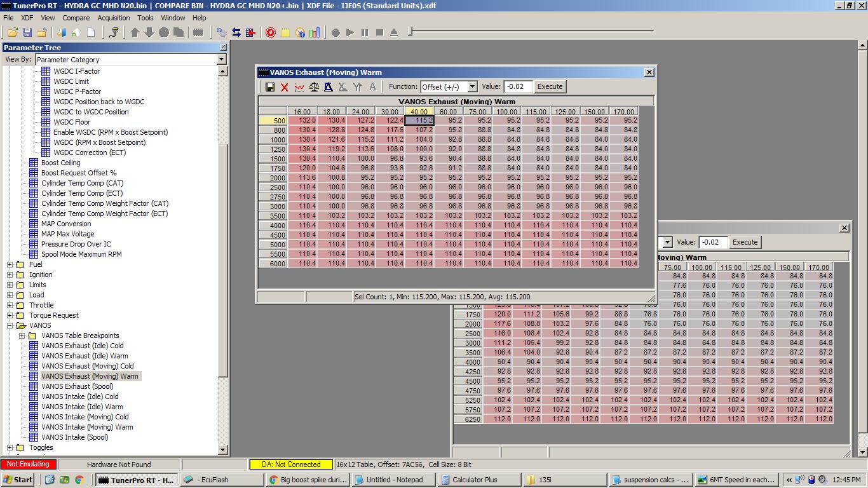Click the Parameter Tree vertical scrollbar
Screen dimensions: 868x488
pos(222,261)
